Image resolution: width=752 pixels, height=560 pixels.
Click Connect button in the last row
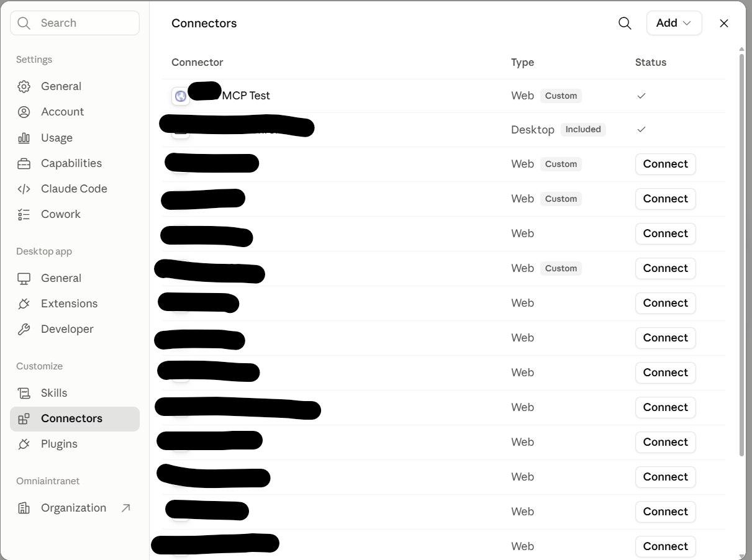tap(665, 546)
